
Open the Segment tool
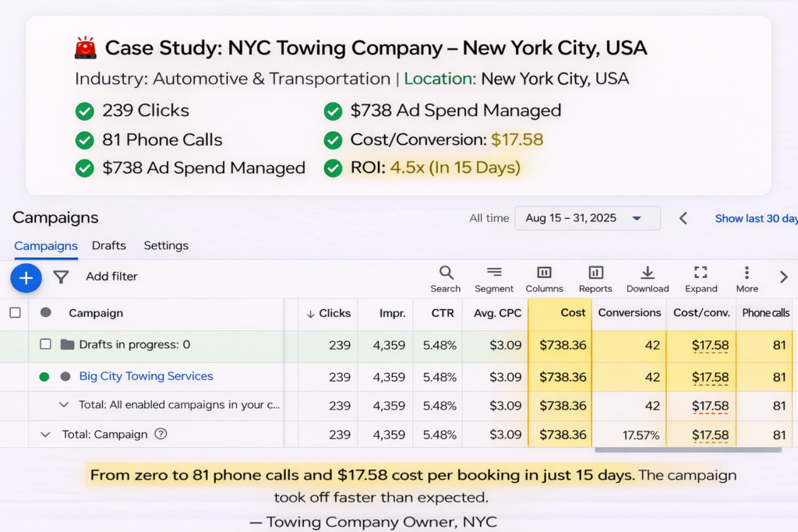[x=494, y=273]
